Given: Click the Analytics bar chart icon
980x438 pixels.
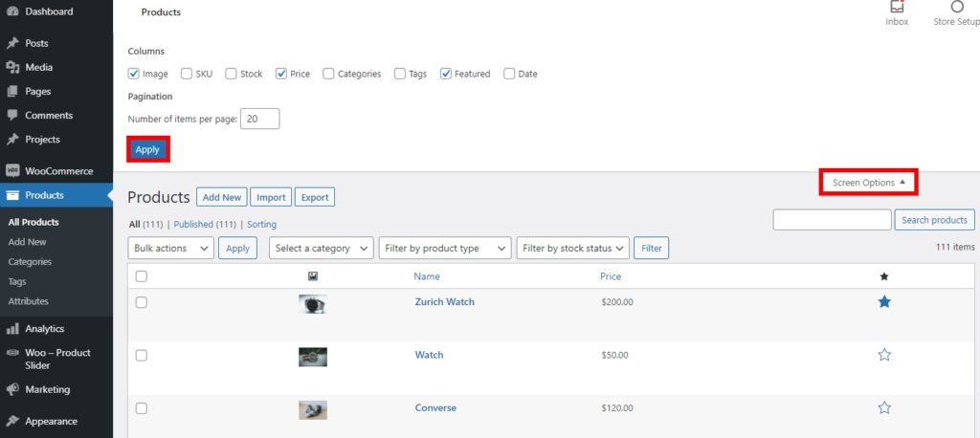Looking at the screenshot, I should 12,329.
